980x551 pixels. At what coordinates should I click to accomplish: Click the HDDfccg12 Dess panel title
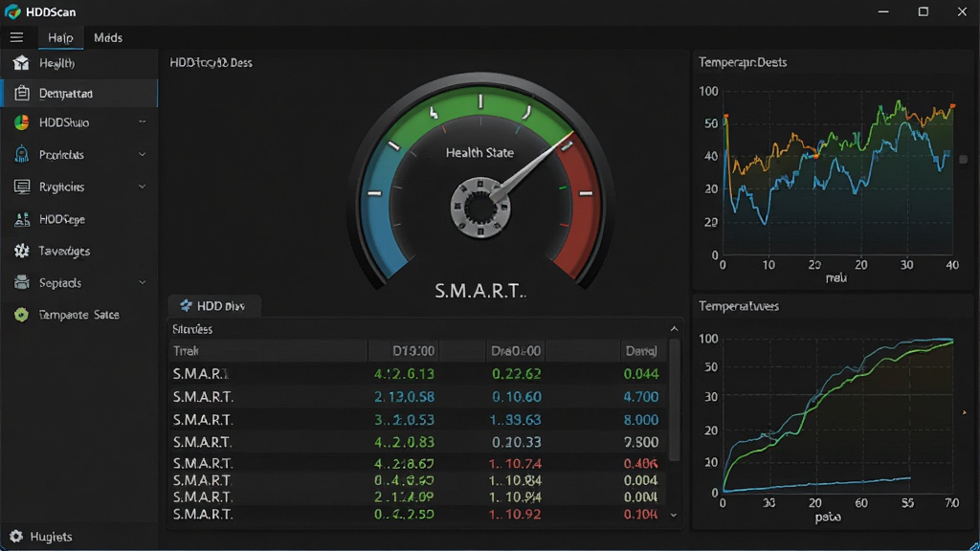click(211, 62)
